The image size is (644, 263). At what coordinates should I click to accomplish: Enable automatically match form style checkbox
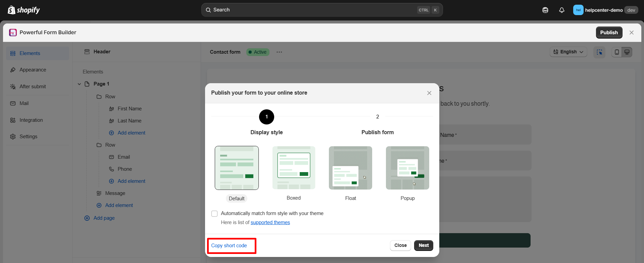click(x=214, y=214)
